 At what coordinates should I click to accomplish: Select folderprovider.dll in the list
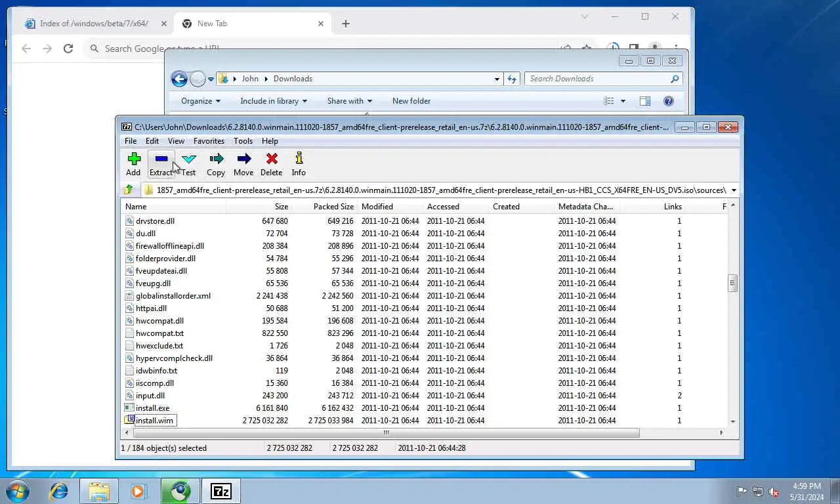point(165,259)
